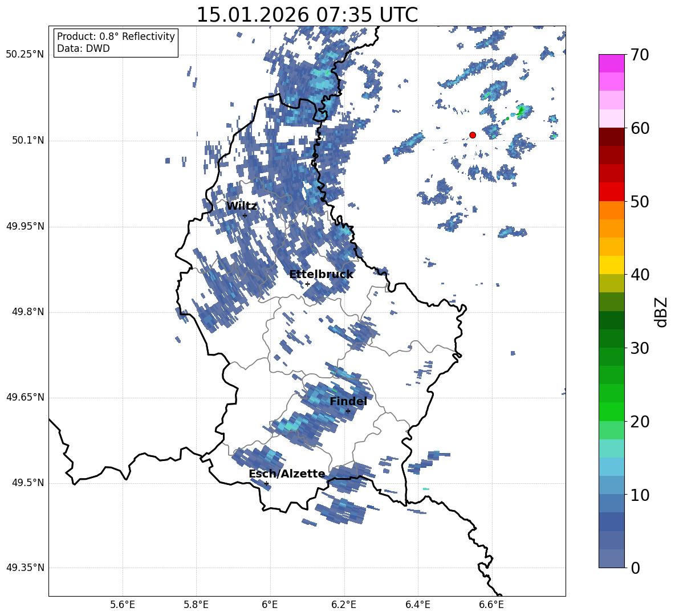The width and height of the screenshot is (675, 616).
Task: Click the title 15.01.2026 07:35 UTC
Action: coord(307,15)
